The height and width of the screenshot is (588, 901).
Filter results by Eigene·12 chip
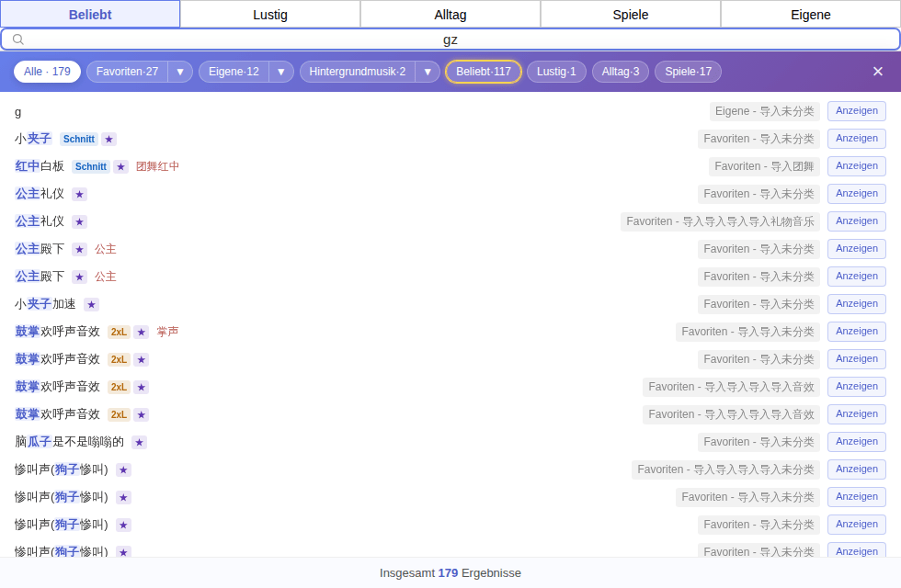pyautogui.click(x=234, y=72)
